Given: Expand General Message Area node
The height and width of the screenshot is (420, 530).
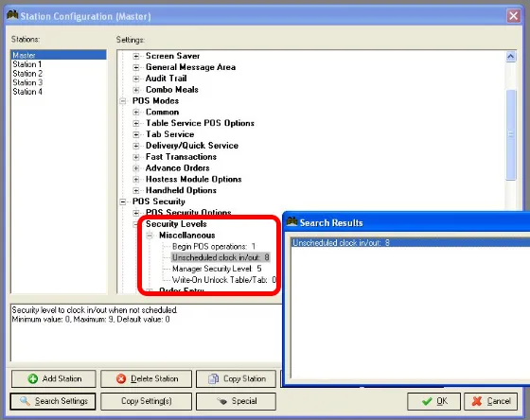Looking at the screenshot, I should [x=136, y=67].
